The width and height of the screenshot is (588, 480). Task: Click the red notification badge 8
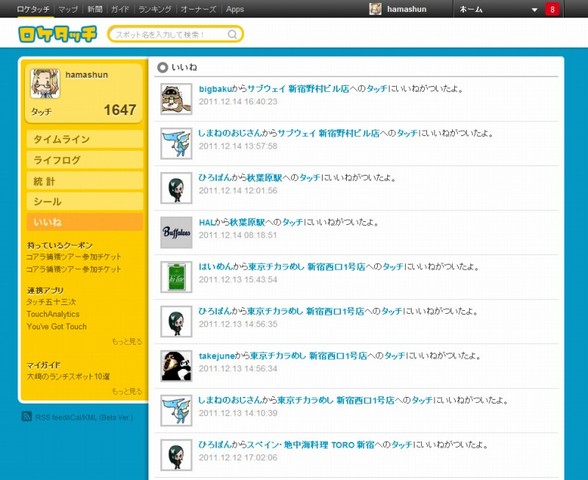coord(552,9)
